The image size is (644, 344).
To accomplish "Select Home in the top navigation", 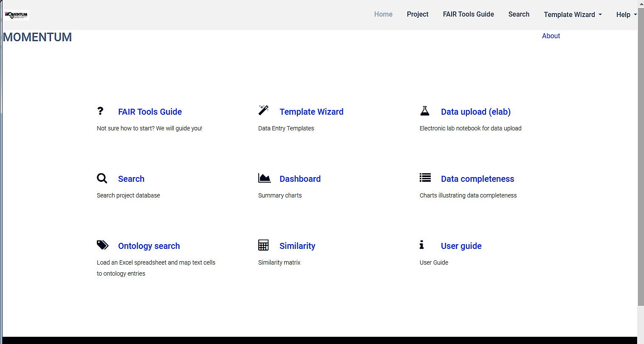I will coord(383,14).
